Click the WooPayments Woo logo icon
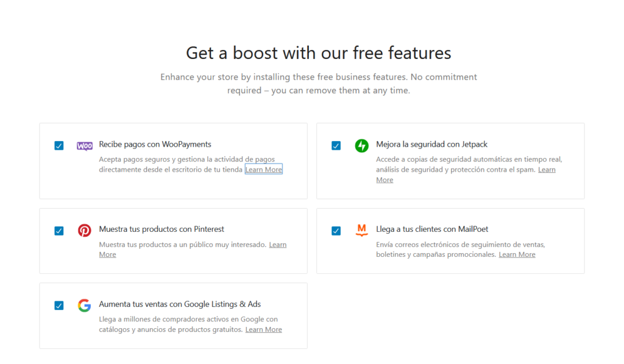624x364 pixels. click(x=84, y=145)
